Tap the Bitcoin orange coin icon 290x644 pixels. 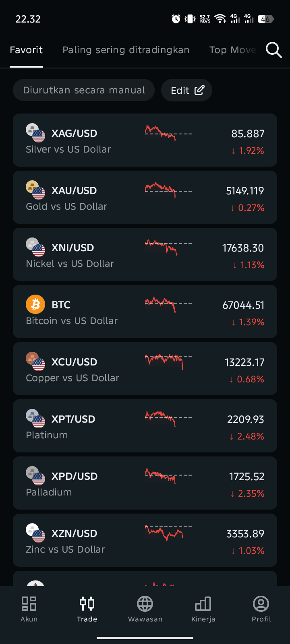pos(35,304)
